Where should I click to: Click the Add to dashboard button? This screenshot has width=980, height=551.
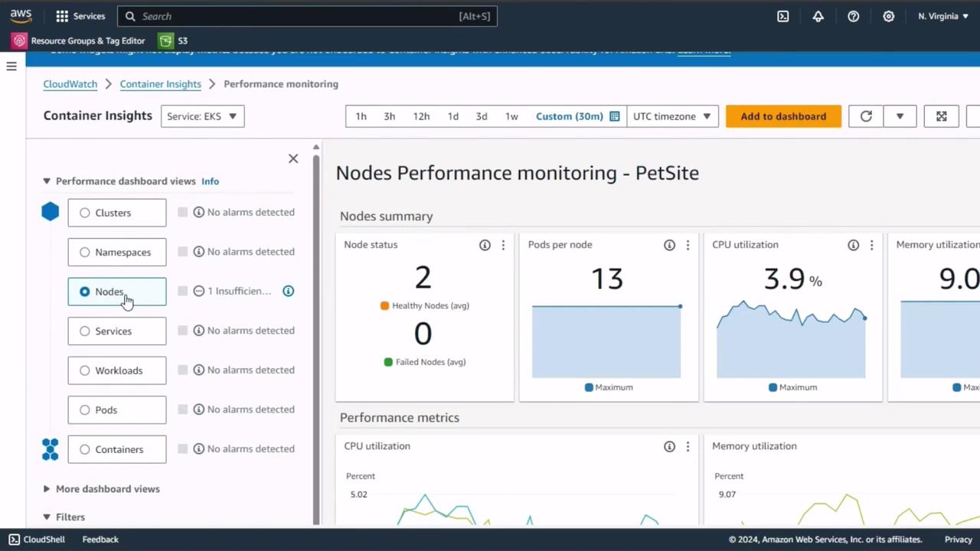[783, 116]
